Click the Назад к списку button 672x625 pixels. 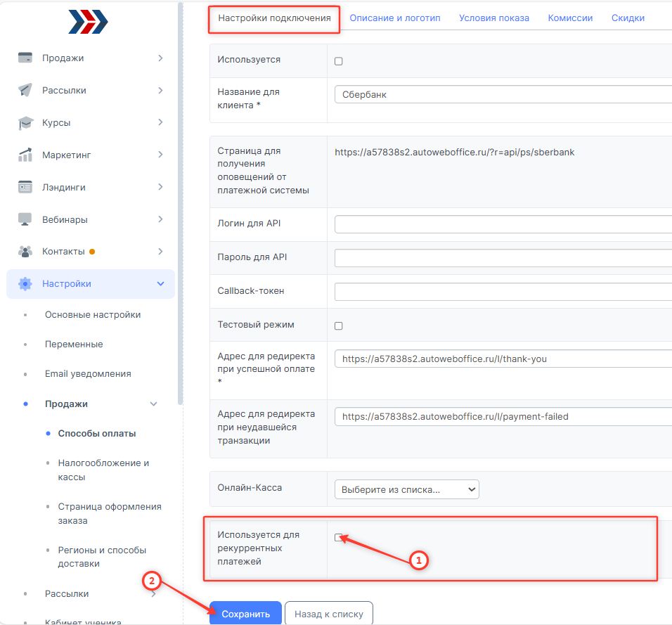(328, 614)
